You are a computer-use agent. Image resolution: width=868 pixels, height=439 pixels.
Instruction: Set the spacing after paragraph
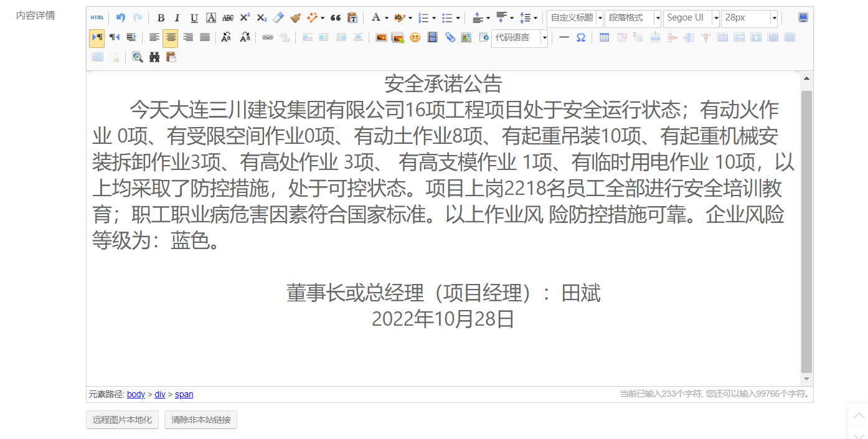pos(501,18)
